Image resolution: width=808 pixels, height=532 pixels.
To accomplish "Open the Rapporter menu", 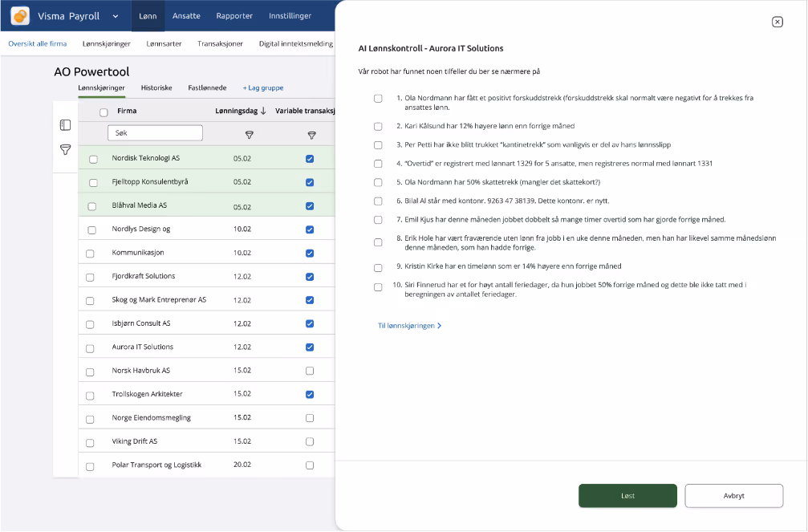I will click(x=234, y=16).
